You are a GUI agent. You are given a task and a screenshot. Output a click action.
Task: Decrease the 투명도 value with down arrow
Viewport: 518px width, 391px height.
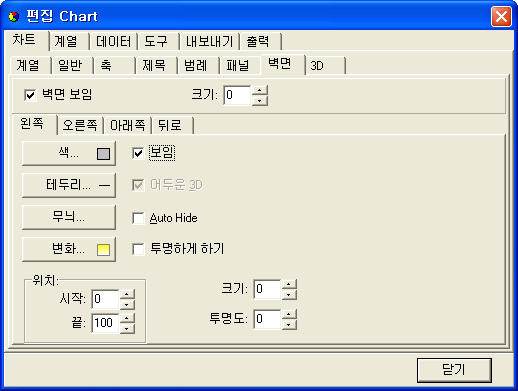pyautogui.click(x=289, y=324)
